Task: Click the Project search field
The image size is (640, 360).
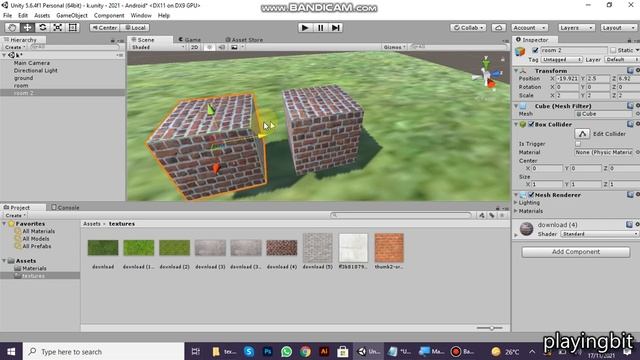Action: click(401, 215)
